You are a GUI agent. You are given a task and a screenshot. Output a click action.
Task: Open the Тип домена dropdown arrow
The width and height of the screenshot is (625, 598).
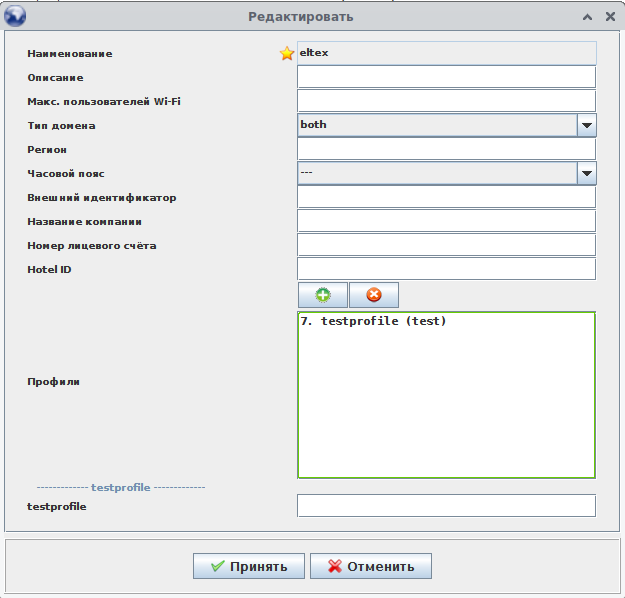586,125
